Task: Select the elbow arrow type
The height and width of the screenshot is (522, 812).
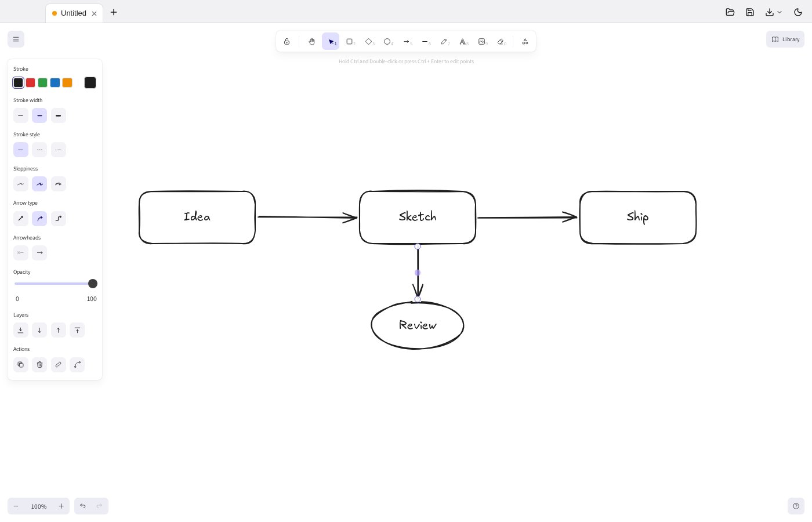Action: [x=58, y=219]
